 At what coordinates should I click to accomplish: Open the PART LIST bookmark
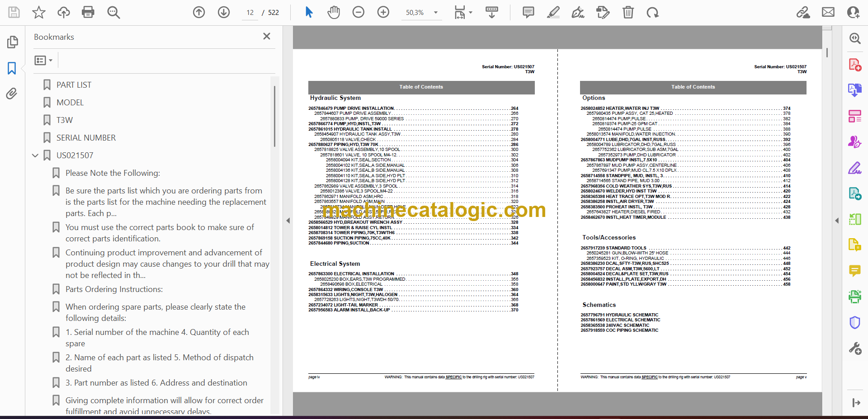(x=74, y=85)
